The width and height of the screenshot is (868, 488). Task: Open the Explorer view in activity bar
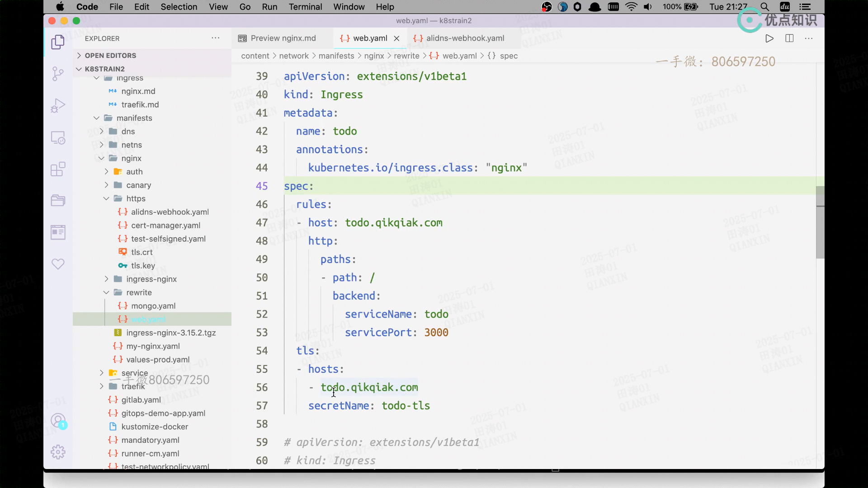pyautogui.click(x=58, y=42)
